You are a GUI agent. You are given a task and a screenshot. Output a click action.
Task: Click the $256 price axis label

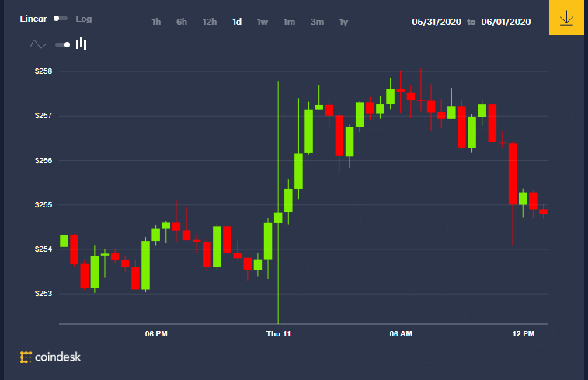(x=43, y=161)
